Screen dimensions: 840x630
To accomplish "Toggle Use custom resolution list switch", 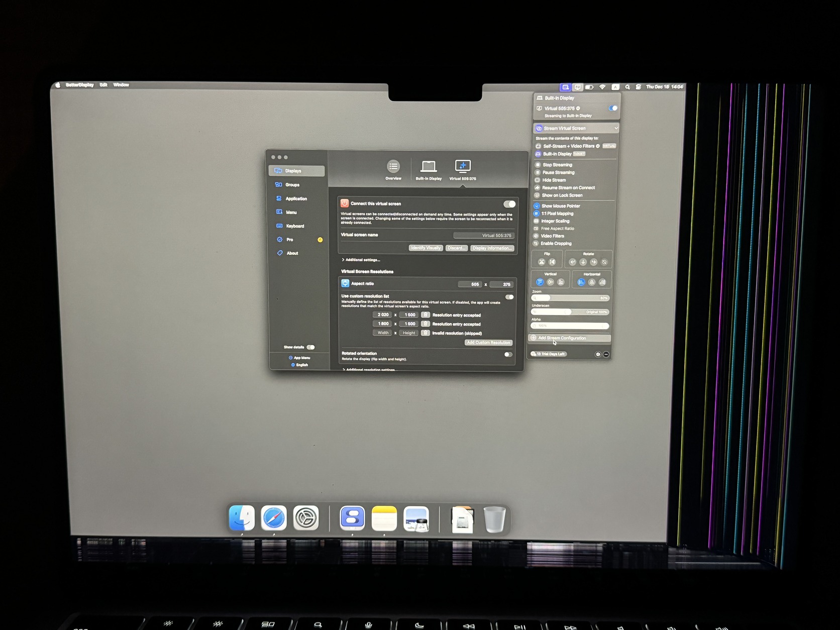I will pos(509,297).
